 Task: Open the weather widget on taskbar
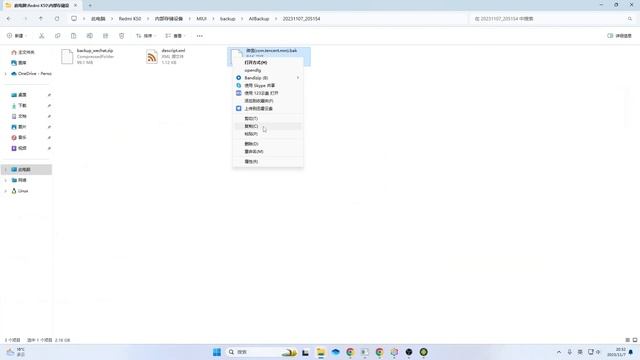[16, 352]
